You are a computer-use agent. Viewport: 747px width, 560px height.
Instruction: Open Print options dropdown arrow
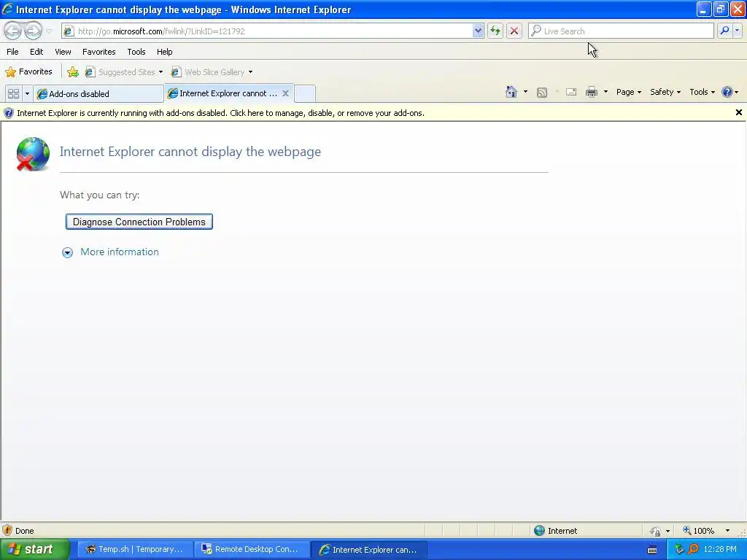(x=605, y=92)
